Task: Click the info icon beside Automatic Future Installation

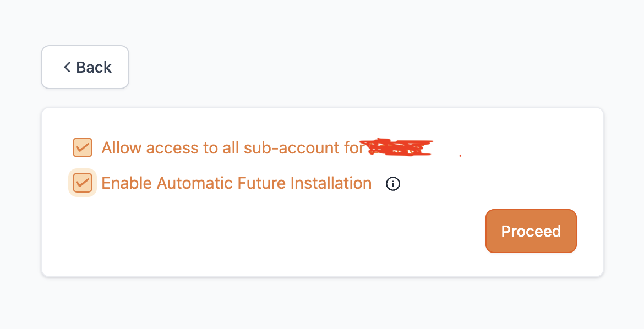Action: click(x=393, y=184)
